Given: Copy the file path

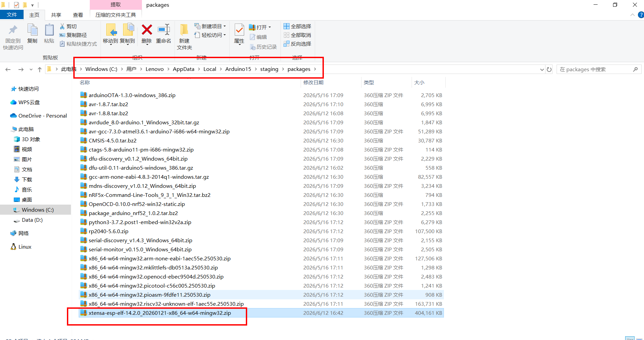Looking at the screenshot, I should point(73,35).
